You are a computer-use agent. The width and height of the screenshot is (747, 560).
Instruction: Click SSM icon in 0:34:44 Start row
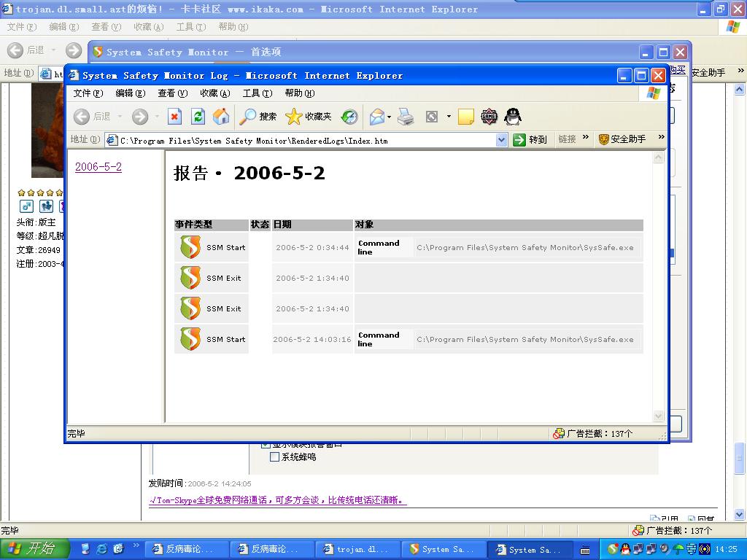point(190,247)
